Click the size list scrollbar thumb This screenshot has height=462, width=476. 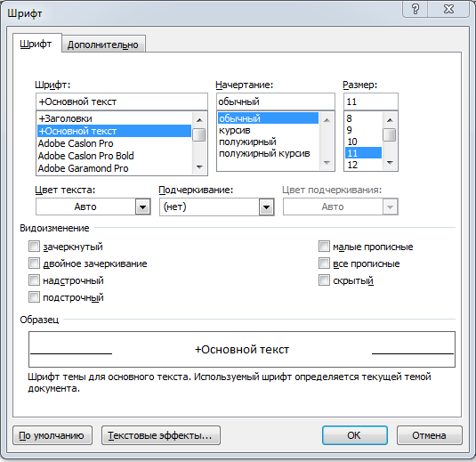click(x=390, y=135)
